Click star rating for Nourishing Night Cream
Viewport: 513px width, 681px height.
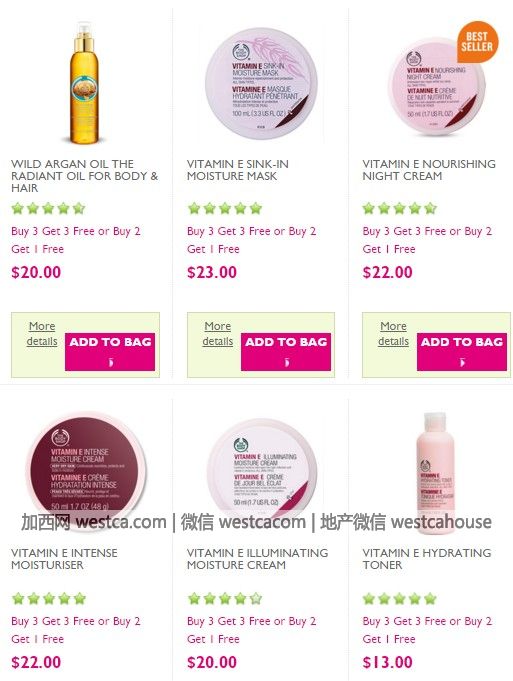pos(400,208)
